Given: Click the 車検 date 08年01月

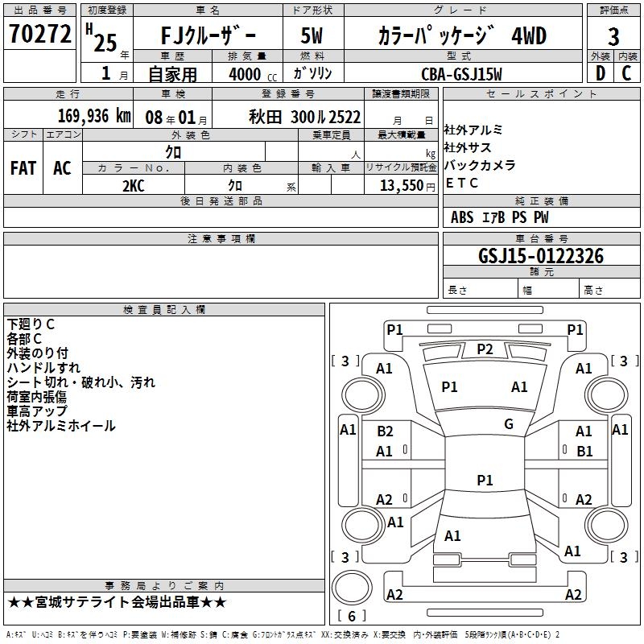Looking at the screenshot, I should coord(176,118).
